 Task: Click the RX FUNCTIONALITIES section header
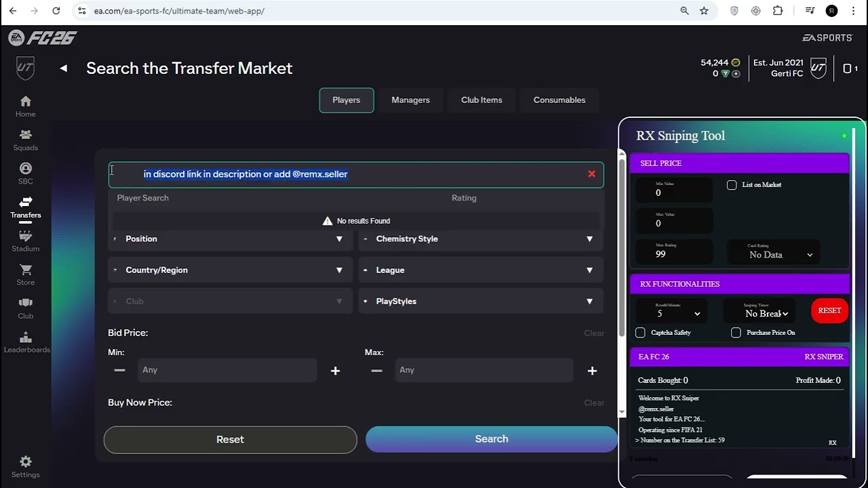click(739, 284)
